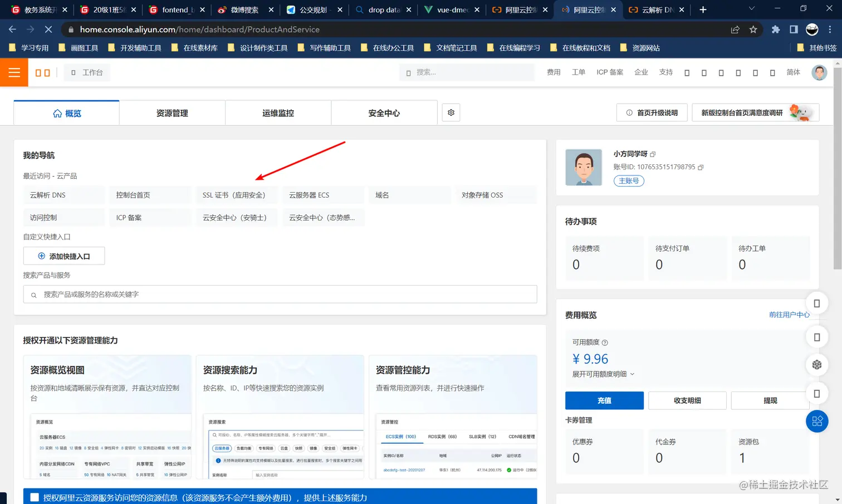Open the ICP 备案 shortcut under 我的导航
842x504 pixels.
coord(150,218)
